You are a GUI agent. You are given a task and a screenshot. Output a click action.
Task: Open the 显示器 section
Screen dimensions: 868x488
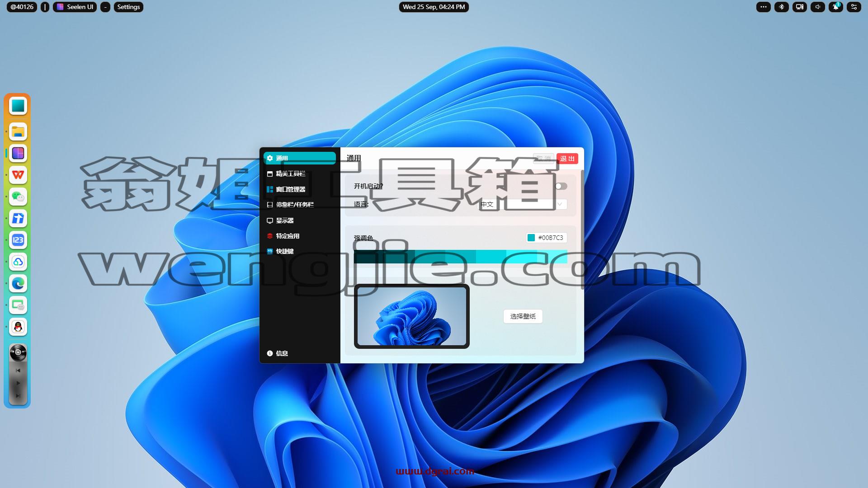[x=300, y=221]
